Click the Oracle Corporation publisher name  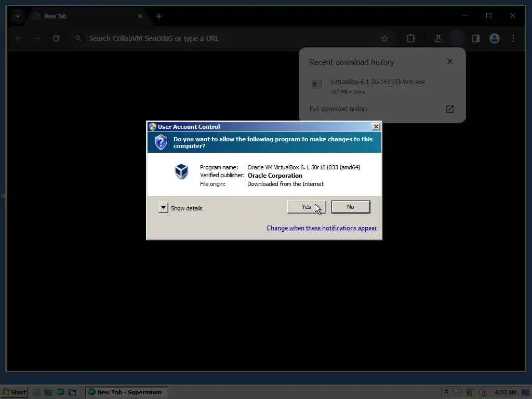(x=275, y=176)
